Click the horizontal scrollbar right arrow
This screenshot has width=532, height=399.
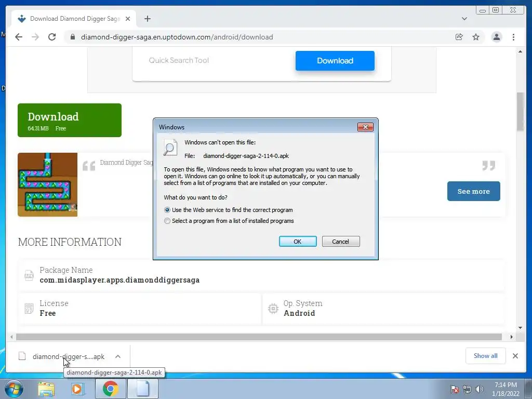[x=512, y=337]
